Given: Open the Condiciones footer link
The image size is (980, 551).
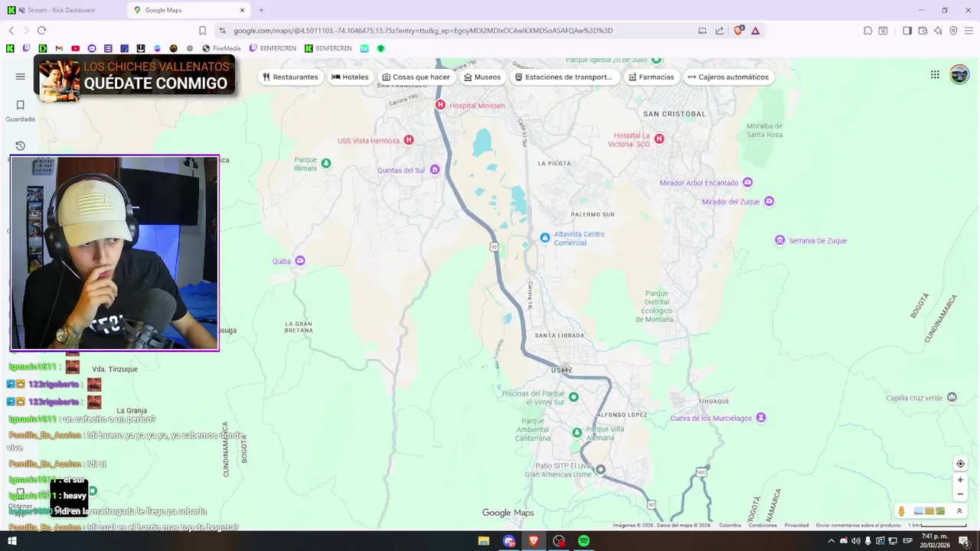Looking at the screenshot, I should tap(763, 525).
